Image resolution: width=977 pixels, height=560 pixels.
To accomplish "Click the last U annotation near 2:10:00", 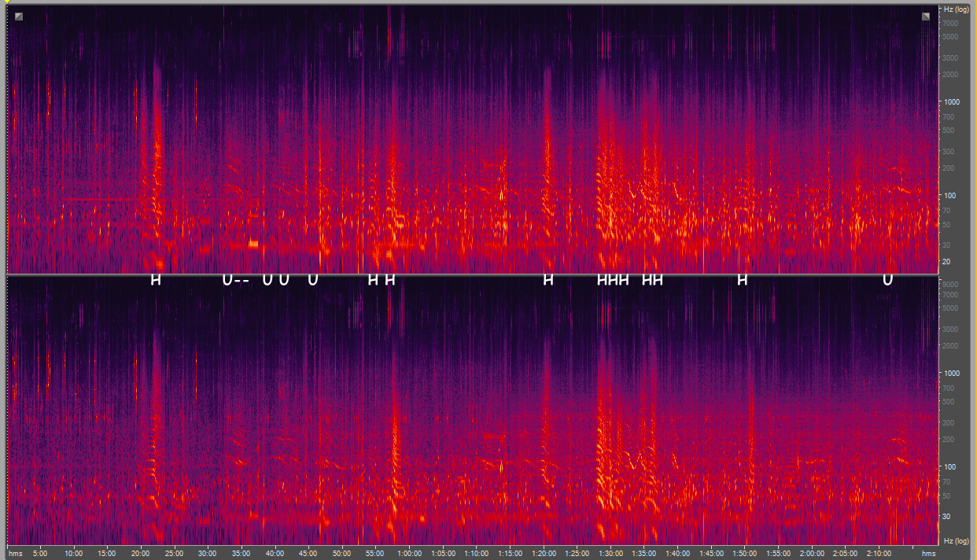I will [x=887, y=280].
